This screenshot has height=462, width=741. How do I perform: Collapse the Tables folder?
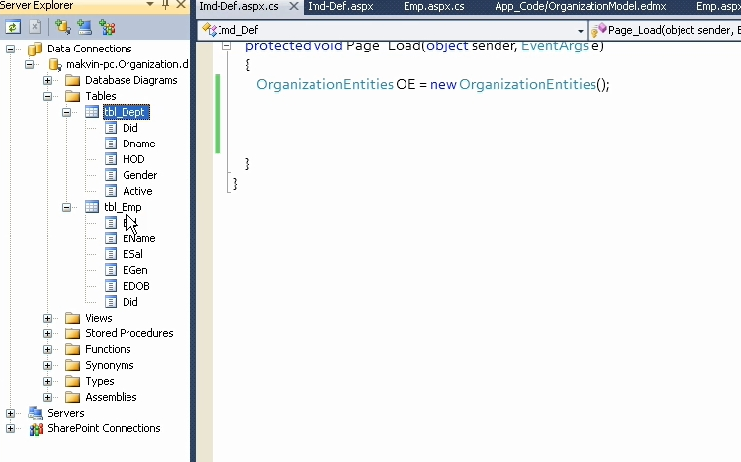coord(48,97)
